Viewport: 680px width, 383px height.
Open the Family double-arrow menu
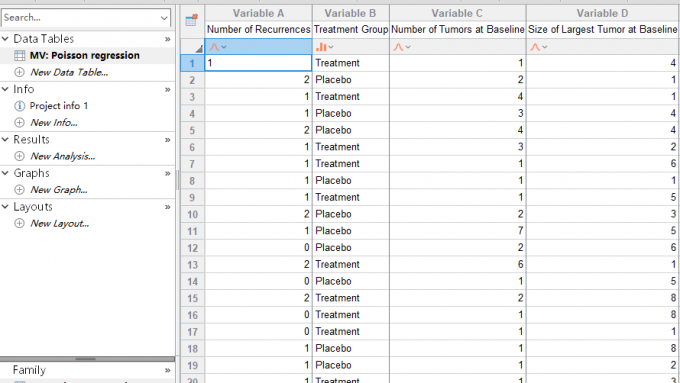tap(167, 370)
